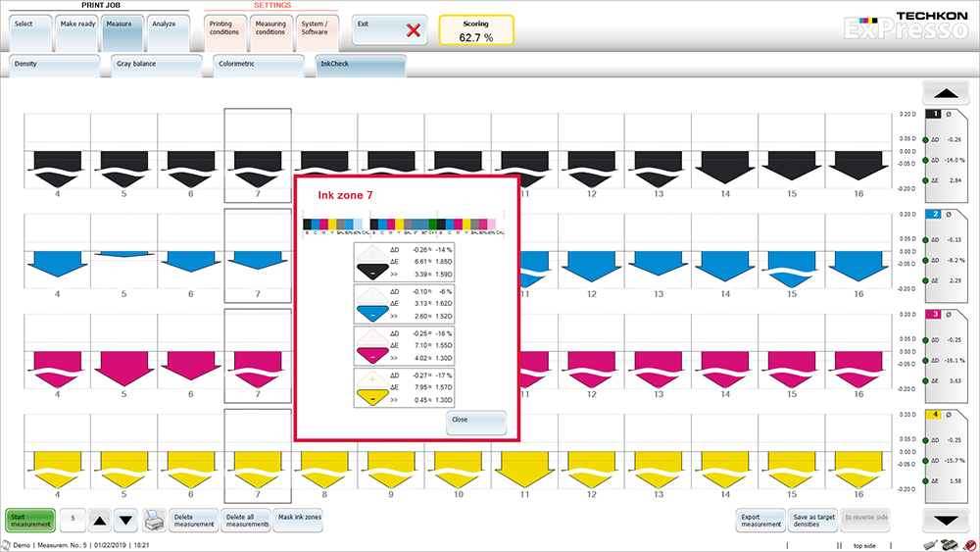Click the large scroll-up arrow at top right

point(946,95)
